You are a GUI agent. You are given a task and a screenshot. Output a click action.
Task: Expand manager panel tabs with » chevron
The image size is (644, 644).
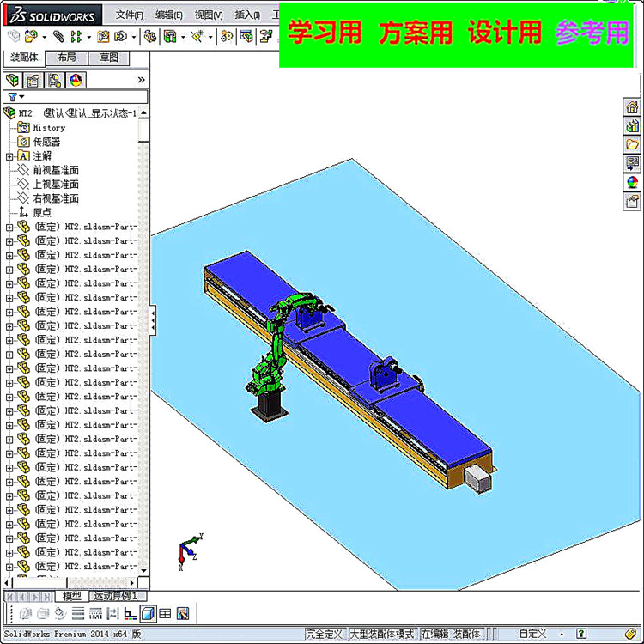pyautogui.click(x=141, y=80)
